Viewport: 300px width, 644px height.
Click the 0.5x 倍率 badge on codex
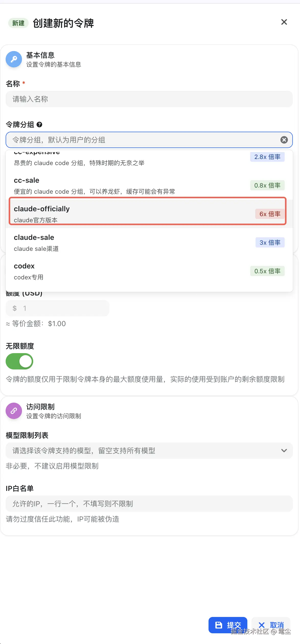click(267, 271)
